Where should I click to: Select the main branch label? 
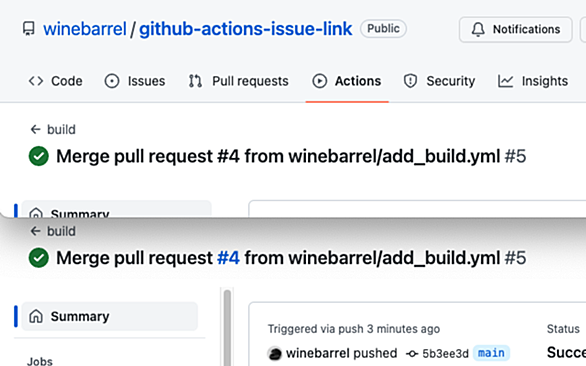pos(491,353)
